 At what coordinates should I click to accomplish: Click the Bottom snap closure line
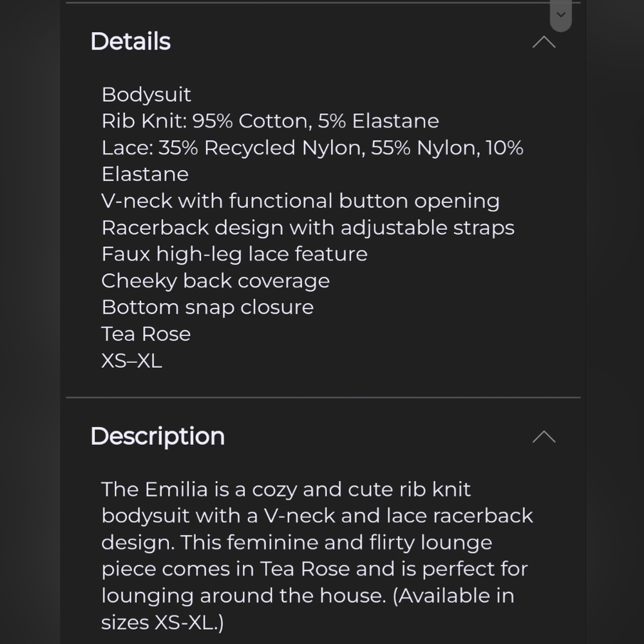207,307
